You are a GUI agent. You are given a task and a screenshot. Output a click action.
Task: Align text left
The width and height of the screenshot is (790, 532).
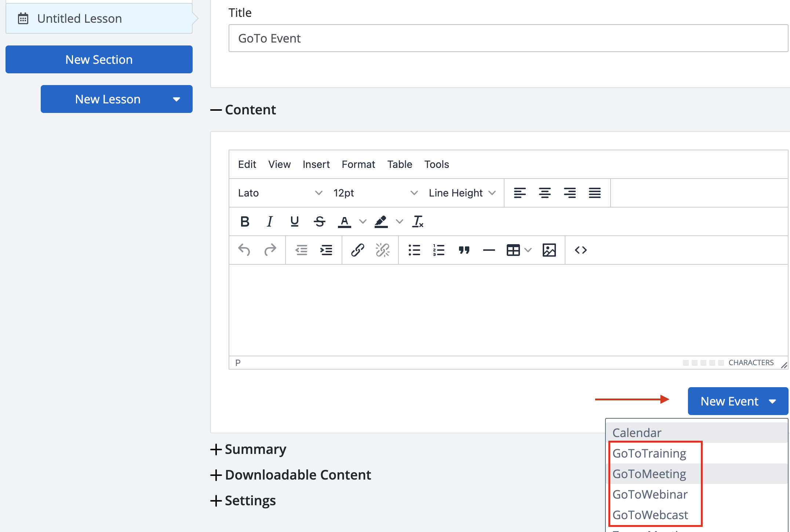click(520, 193)
